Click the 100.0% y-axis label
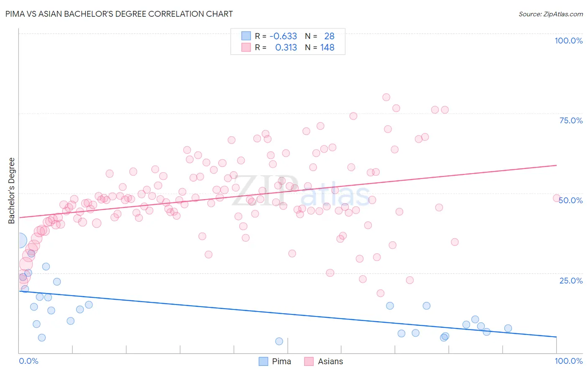This screenshot has height=373, width=588. tap(569, 41)
